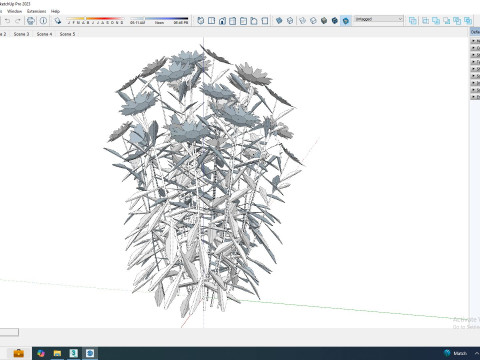Screen dimensions: 480x360
Task: Switch to Right view icon
Action: pos(233,21)
